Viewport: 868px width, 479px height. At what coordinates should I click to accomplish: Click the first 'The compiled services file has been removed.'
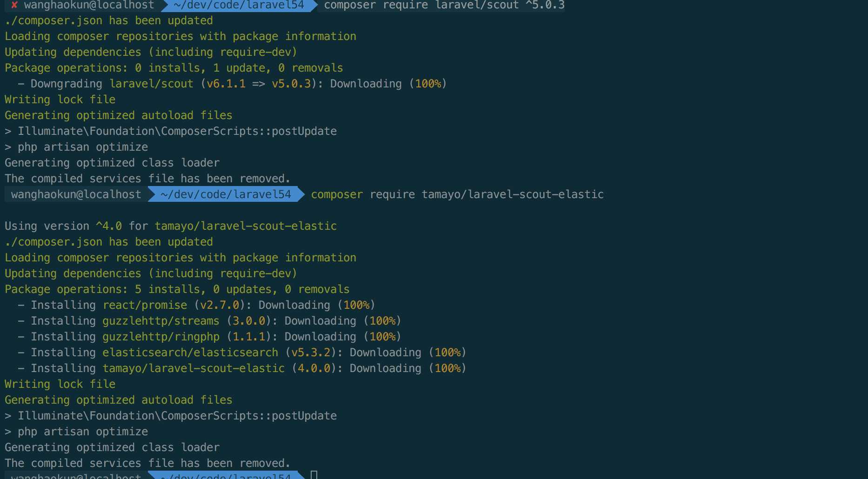pyautogui.click(x=147, y=179)
